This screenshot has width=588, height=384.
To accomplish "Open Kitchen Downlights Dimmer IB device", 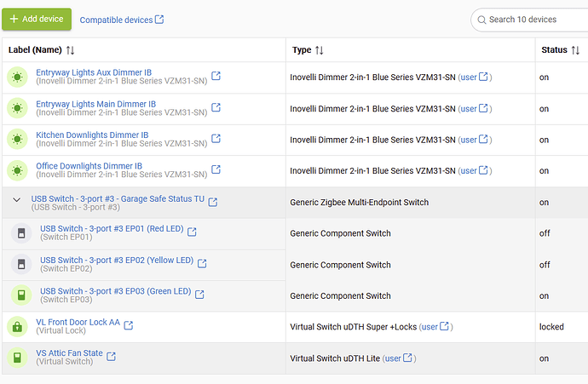I will 92,135.
